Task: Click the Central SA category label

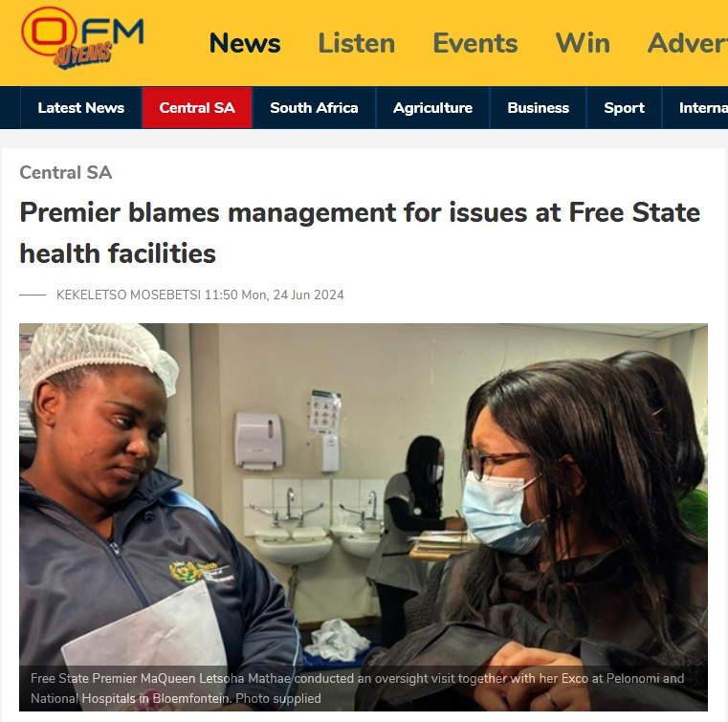Action: point(65,173)
